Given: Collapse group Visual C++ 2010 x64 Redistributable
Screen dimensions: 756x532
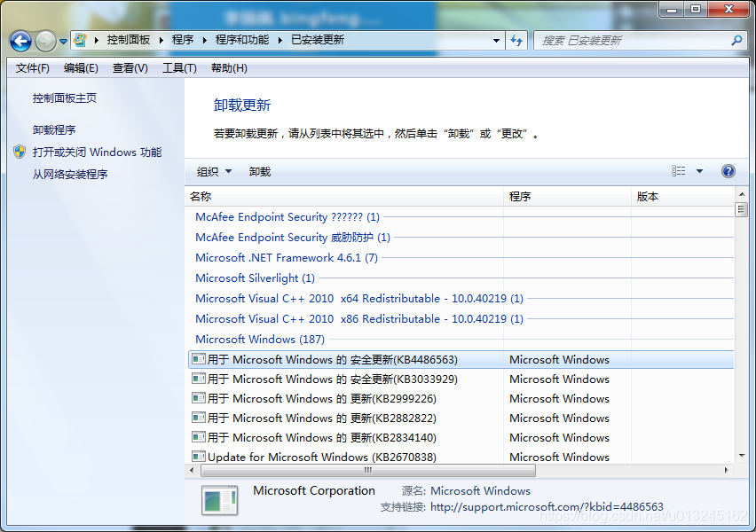Looking at the screenshot, I should click(x=359, y=298).
